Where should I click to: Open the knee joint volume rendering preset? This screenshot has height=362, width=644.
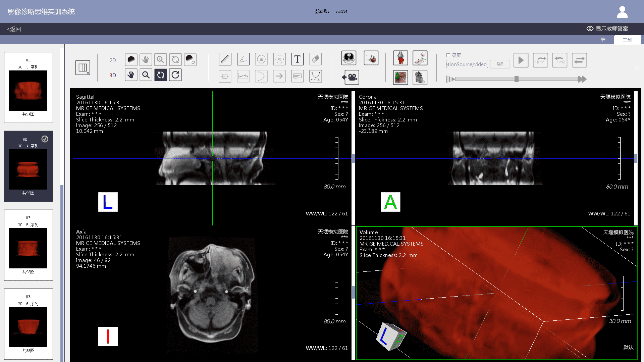[400, 58]
